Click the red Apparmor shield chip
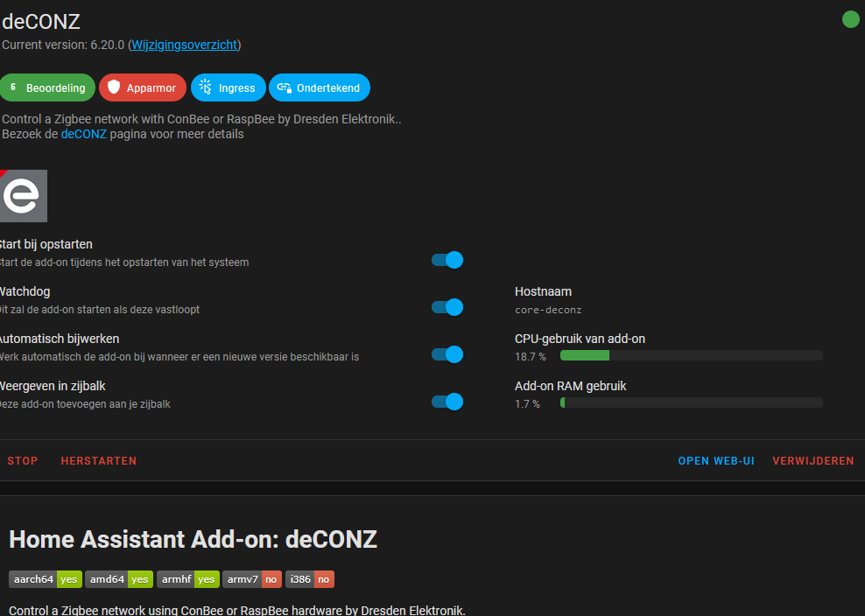Image resolution: width=865 pixels, height=616 pixels. [x=143, y=87]
